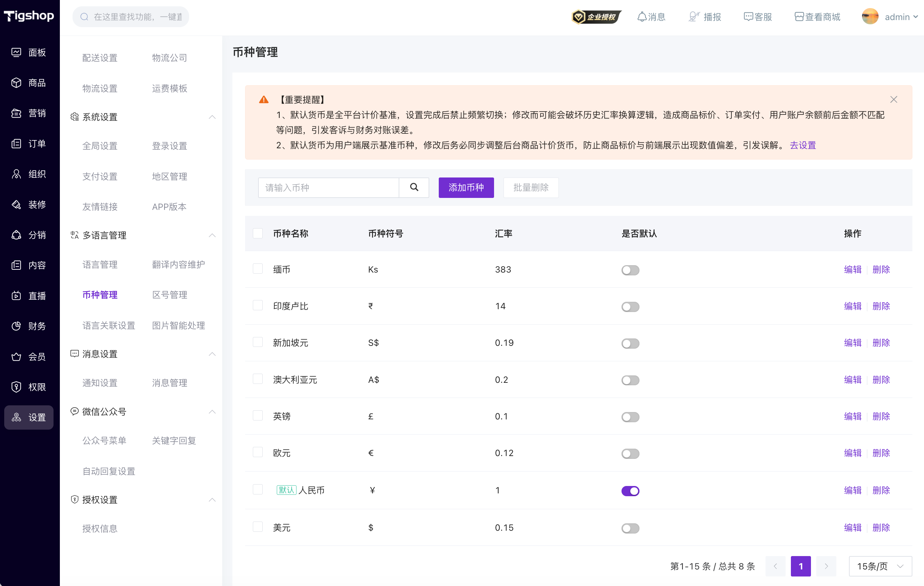Open 全局设置 menu item
The width and height of the screenshot is (924, 586).
tap(100, 146)
